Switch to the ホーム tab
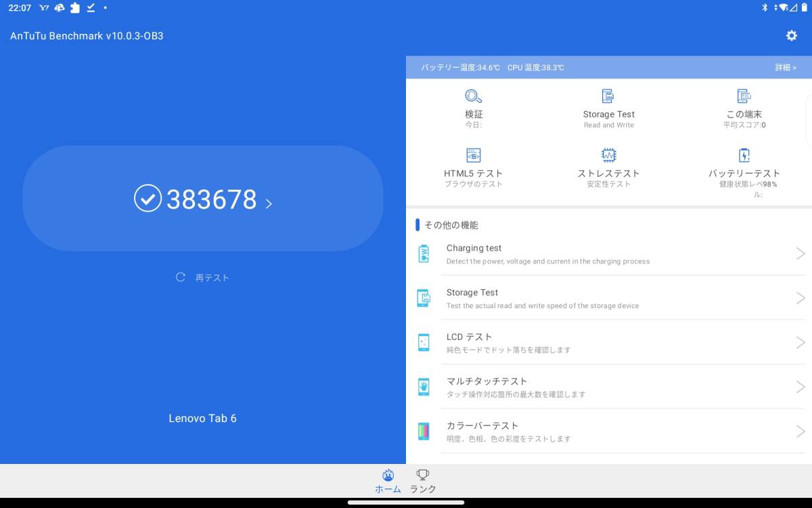 (388, 481)
